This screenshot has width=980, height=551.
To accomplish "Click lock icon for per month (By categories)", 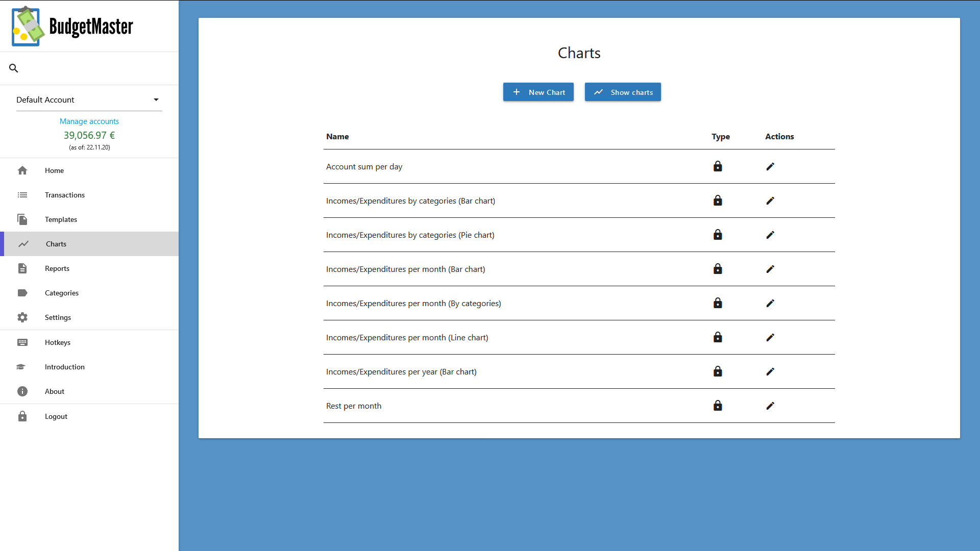I will pyautogui.click(x=718, y=303).
